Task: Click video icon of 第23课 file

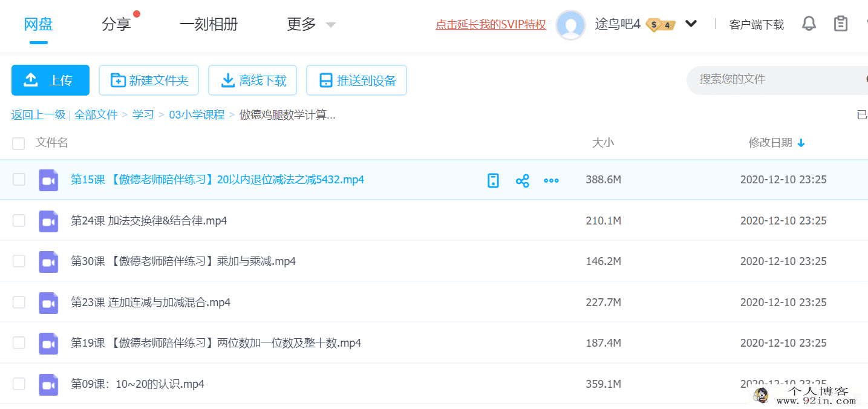Action: [x=48, y=303]
